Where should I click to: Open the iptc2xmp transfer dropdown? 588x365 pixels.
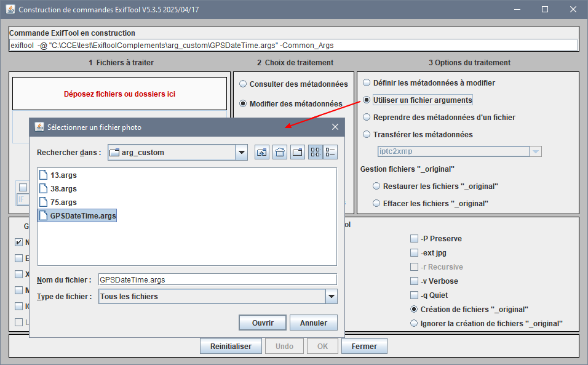pyautogui.click(x=536, y=151)
